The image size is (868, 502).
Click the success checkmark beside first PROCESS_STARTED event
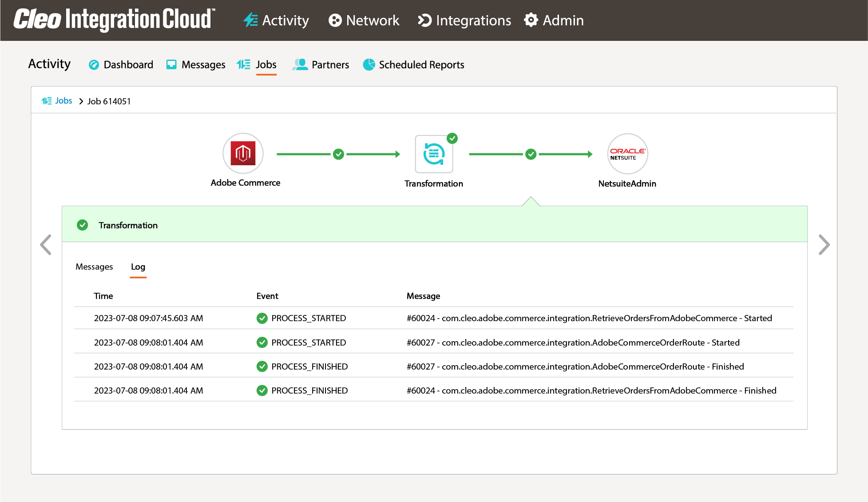coord(262,318)
